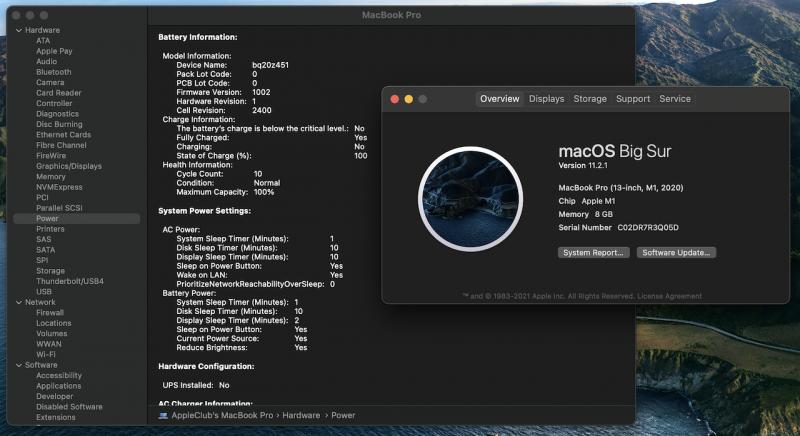
Task: Collapse the Network section in sidebar
Action: coord(19,302)
